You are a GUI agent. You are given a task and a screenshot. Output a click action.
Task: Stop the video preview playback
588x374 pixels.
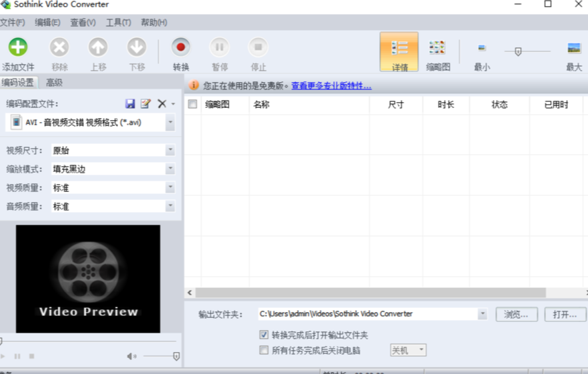pos(32,356)
